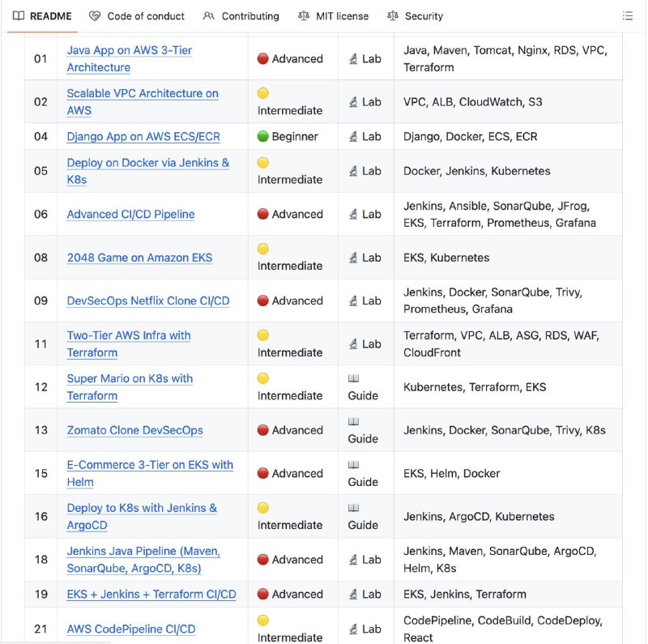Image resolution: width=648 pixels, height=644 pixels.
Task: Click microscope icon in EKS Jenkins Terraform row
Action: 353,594
